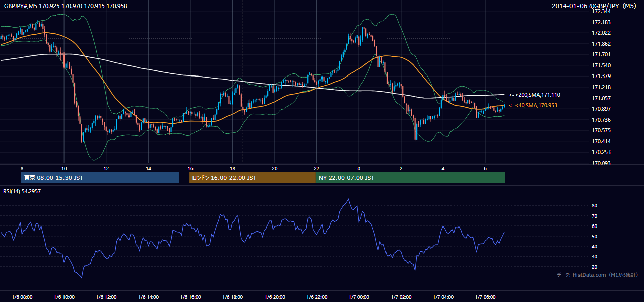Click hour label 14 on price chart axis
Image resolution: width=644 pixels, height=302 pixels.
coord(148,168)
